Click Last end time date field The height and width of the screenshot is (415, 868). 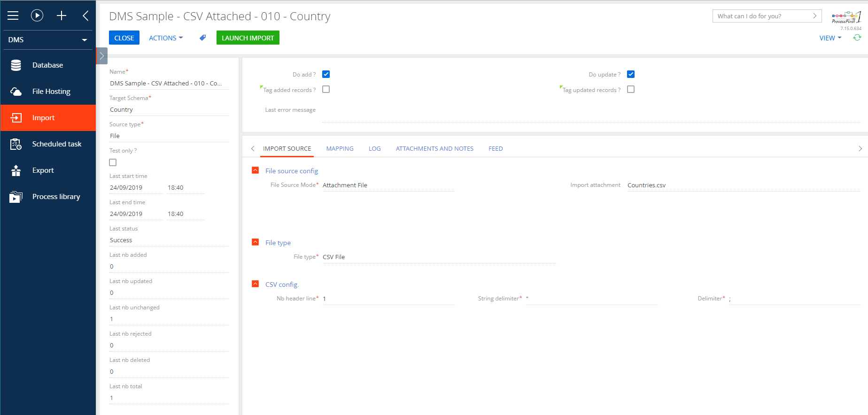[135, 214]
